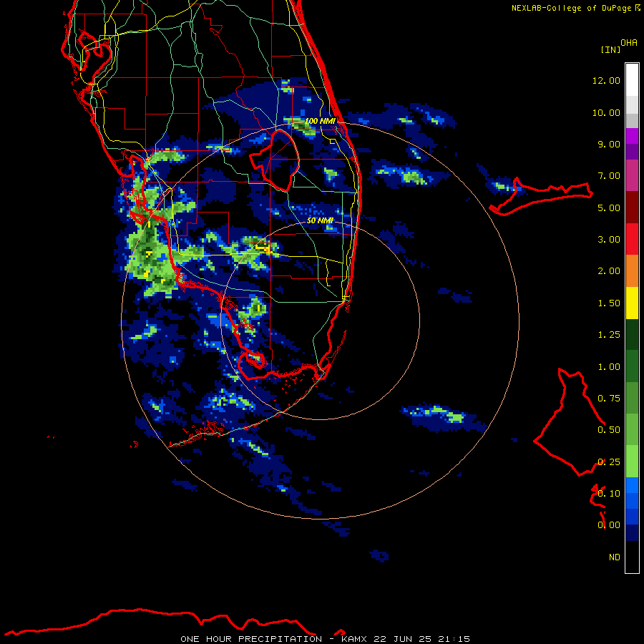Image resolution: width=644 pixels, height=644 pixels.
Task: Click the NEXLAB-College of DuPage credit text
Action: click(x=571, y=8)
